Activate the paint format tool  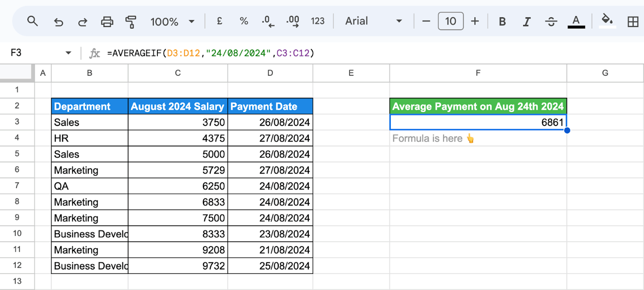click(x=131, y=21)
